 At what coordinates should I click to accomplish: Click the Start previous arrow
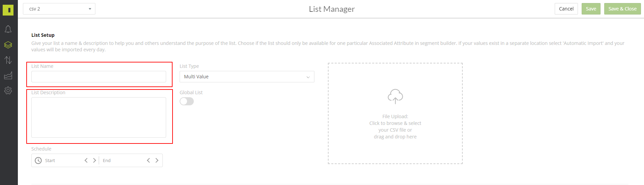[86, 160]
